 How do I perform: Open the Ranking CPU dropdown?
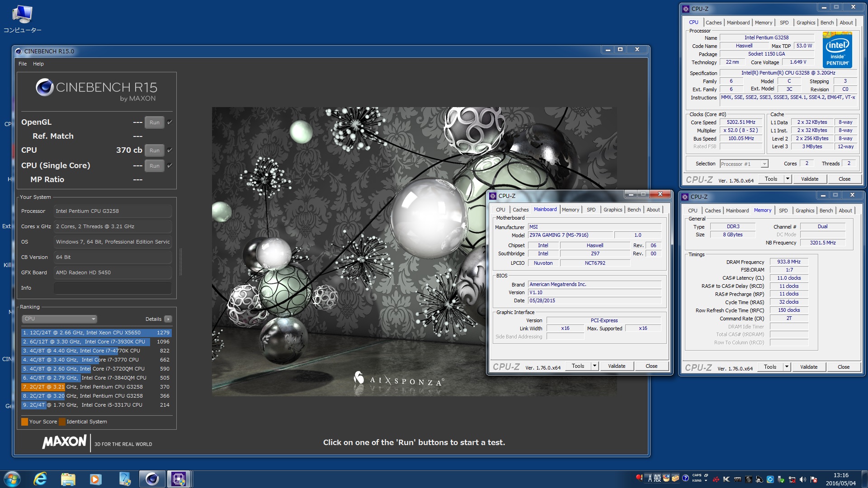coord(59,319)
